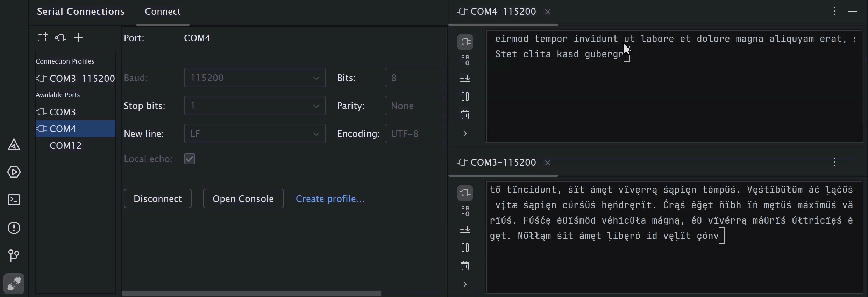868x297 pixels.
Task: Click the horizontal scrollbar under connection settings
Action: pyautogui.click(x=251, y=294)
